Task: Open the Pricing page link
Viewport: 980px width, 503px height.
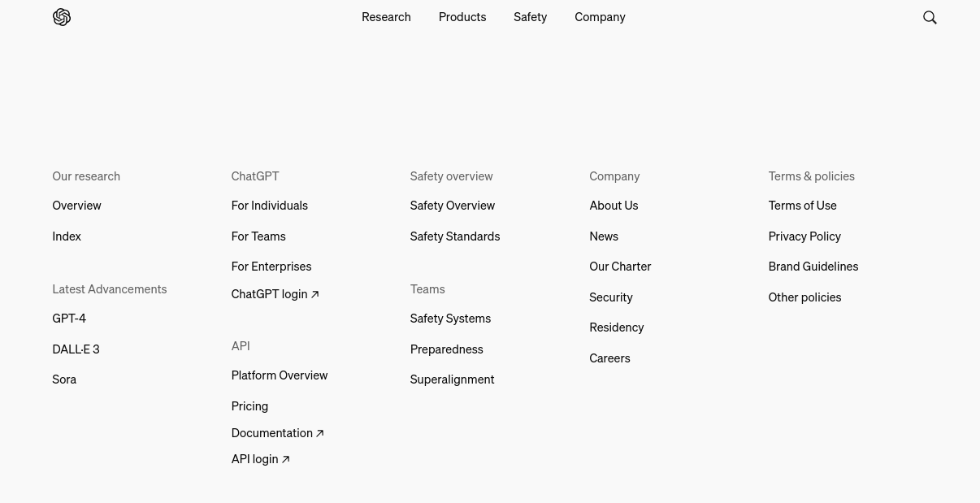Action: (249, 406)
